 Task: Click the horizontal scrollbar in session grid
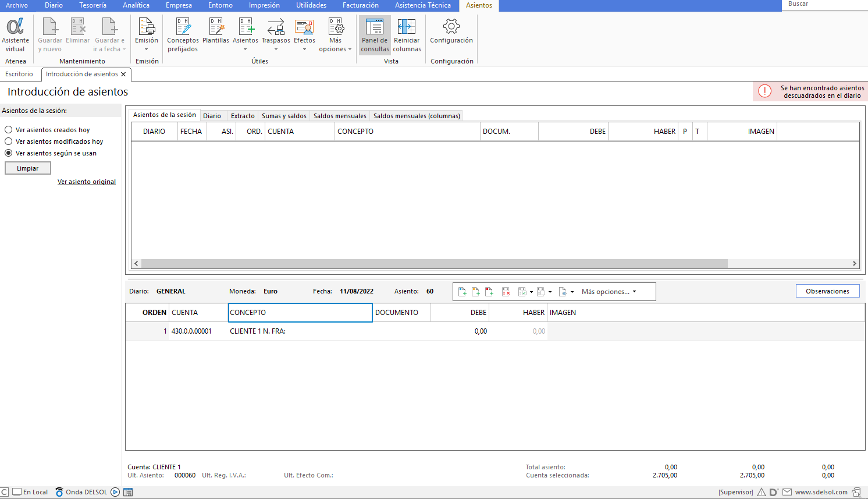click(435, 263)
